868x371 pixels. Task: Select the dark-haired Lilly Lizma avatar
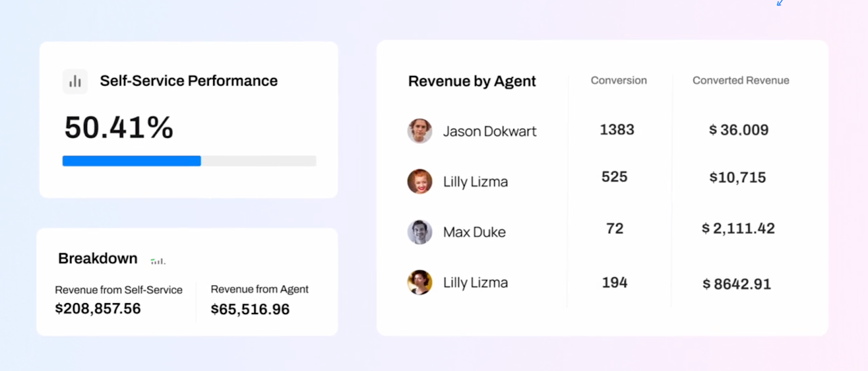[x=419, y=283]
